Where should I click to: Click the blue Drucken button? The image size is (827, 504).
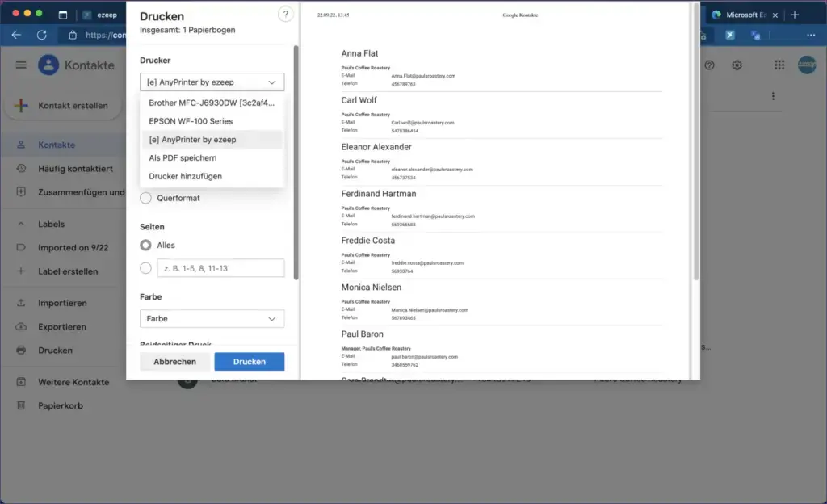coord(249,361)
